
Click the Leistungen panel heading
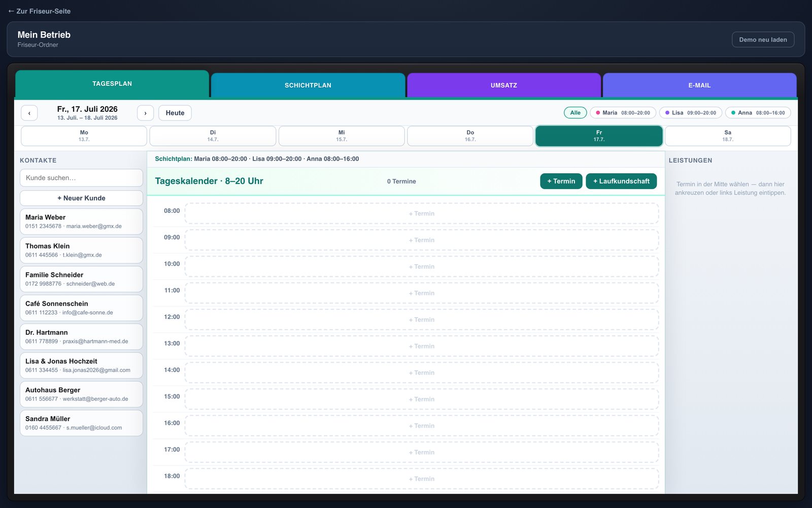690,161
